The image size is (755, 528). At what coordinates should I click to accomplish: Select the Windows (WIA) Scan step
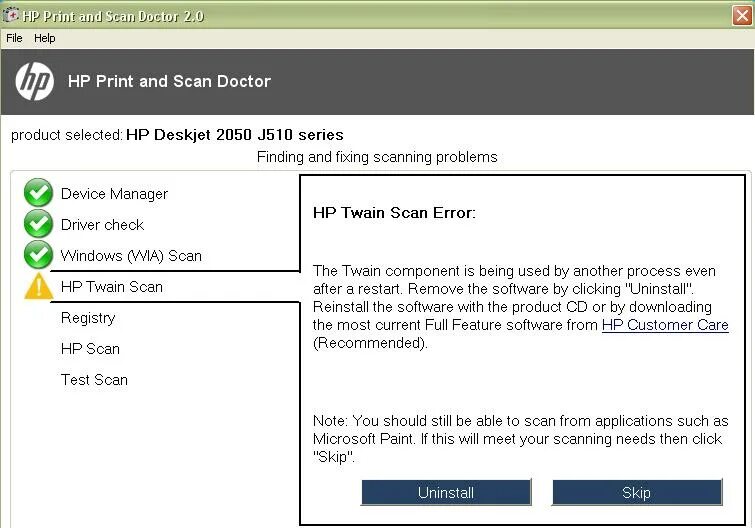(x=131, y=256)
